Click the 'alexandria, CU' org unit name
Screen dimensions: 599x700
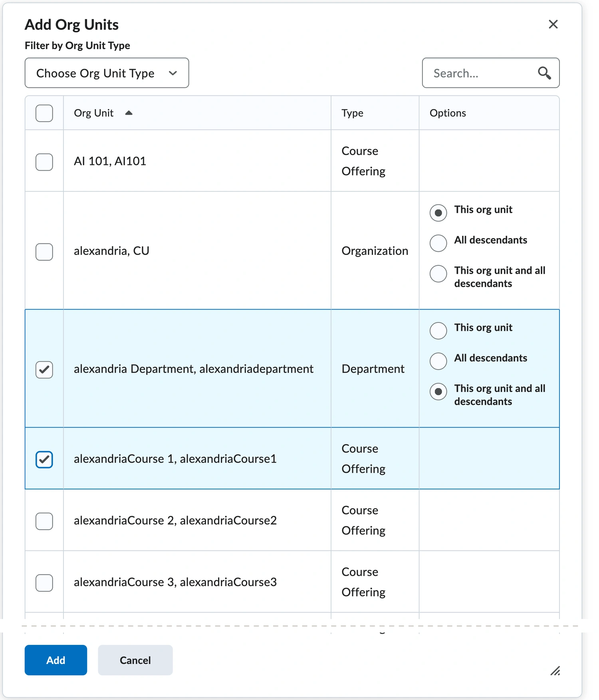point(111,251)
